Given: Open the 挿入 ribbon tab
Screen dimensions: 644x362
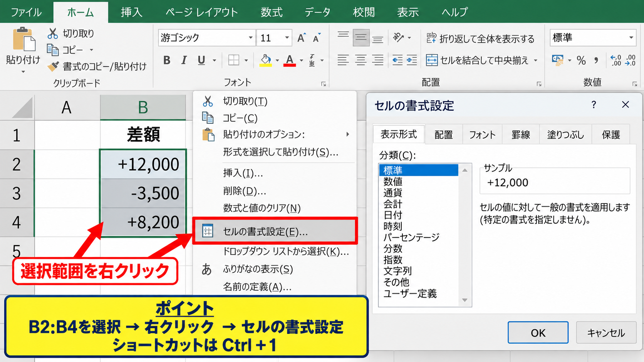Looking at the screenshot, I should [132, 12].
